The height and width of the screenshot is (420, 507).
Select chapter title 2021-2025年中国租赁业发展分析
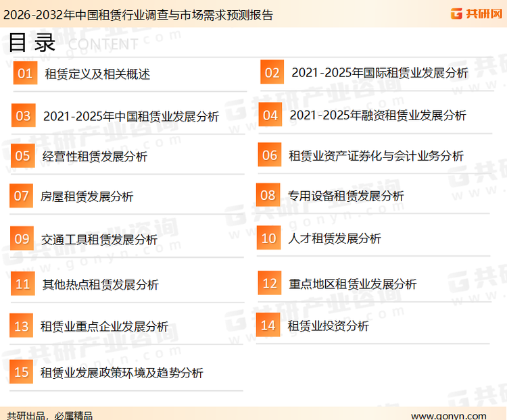point(131,116)
